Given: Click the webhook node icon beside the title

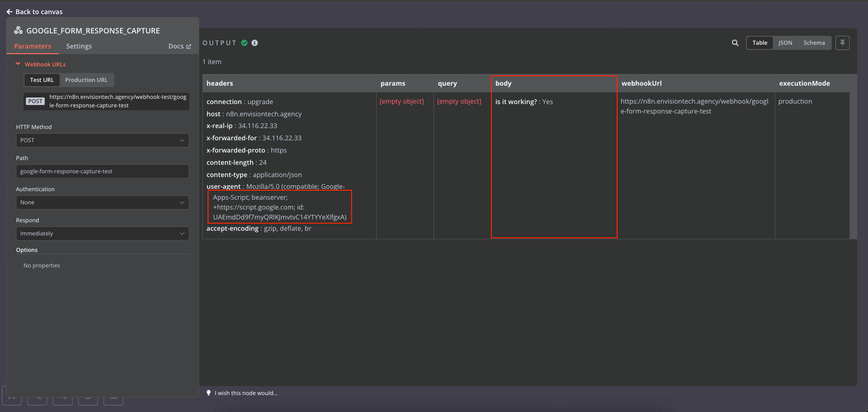Looking at the screenshot, I should pos(18,31).
